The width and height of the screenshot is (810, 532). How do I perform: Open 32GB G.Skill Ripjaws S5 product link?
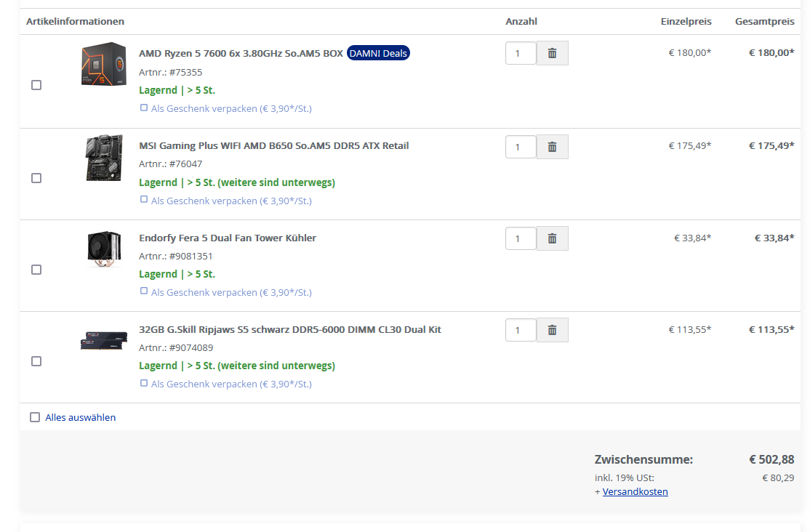(290, 329)
